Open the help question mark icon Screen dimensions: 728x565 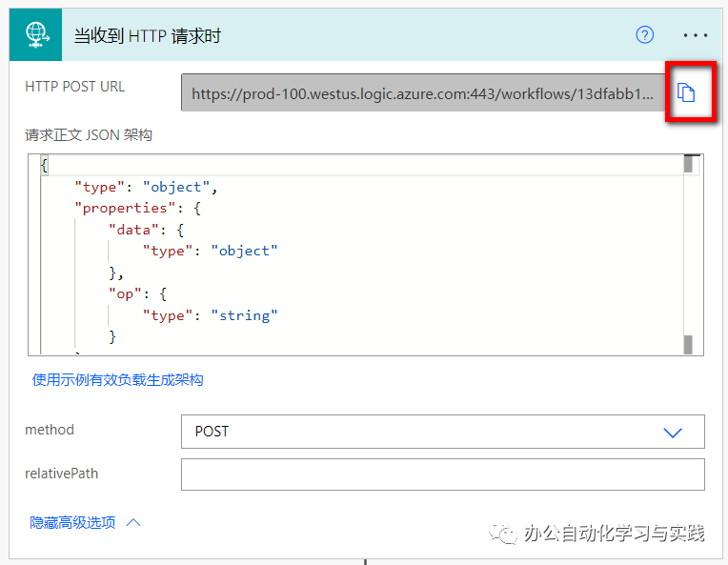(x=644, y=35)
